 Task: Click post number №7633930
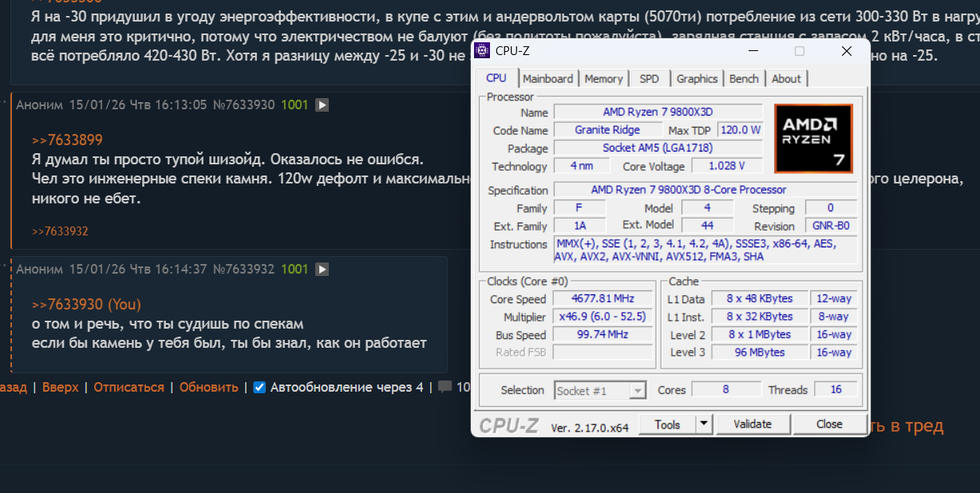pos(243,105)
